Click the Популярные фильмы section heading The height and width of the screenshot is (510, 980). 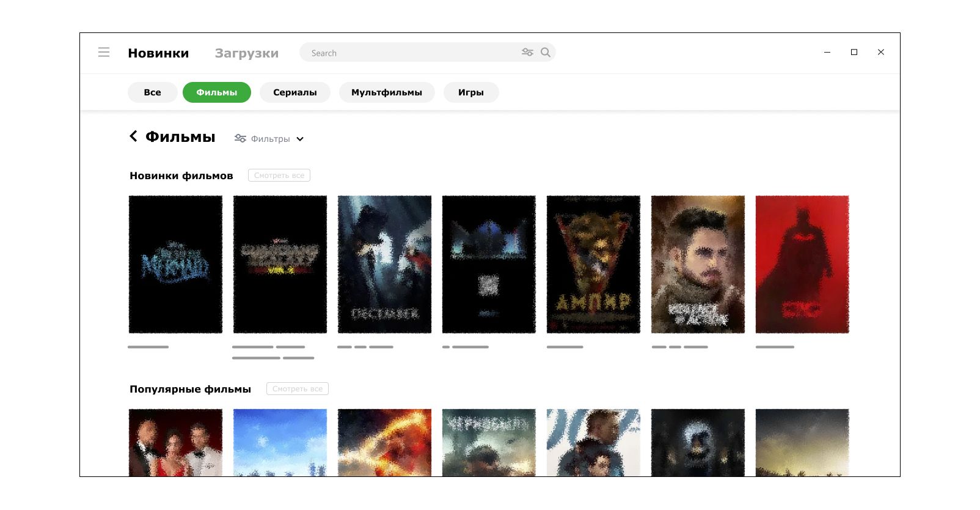tap(190, 390)
